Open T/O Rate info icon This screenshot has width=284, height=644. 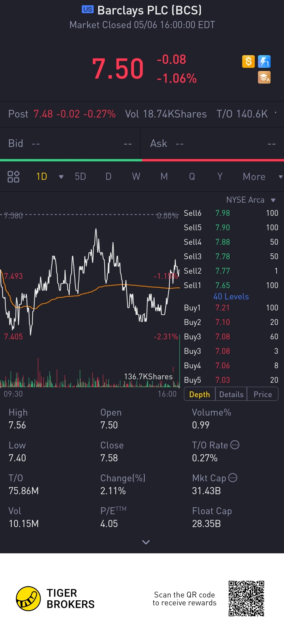pyautogui.click(x=235, y=445)
